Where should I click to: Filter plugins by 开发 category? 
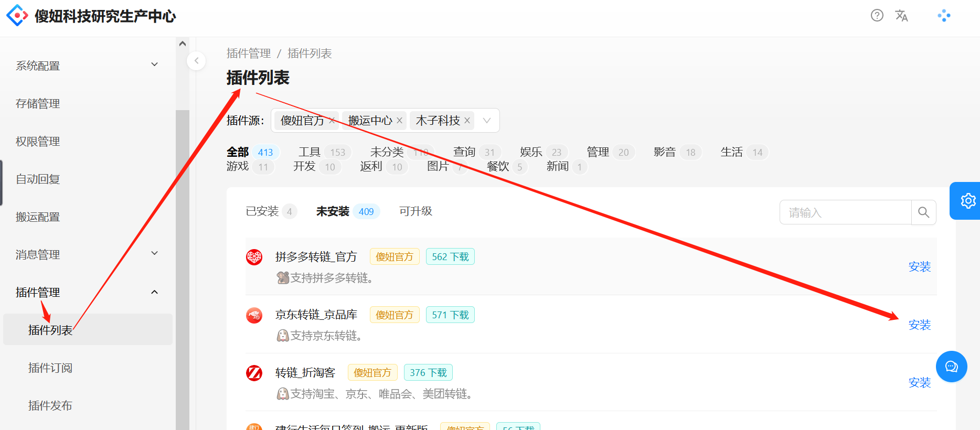coord(317,167)
